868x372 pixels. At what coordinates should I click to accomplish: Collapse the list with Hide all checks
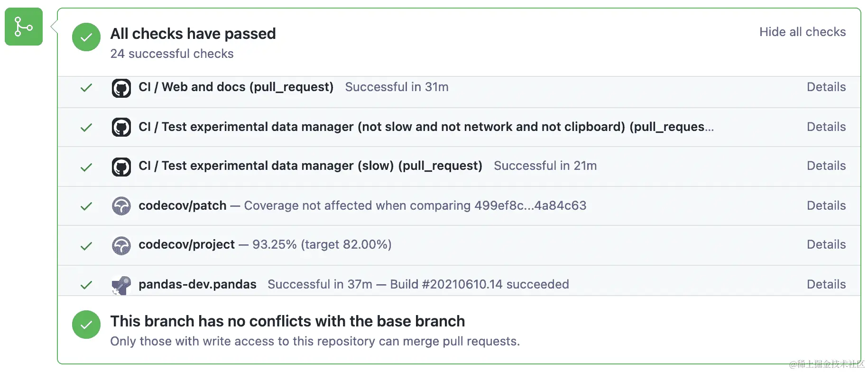point(802,32)
